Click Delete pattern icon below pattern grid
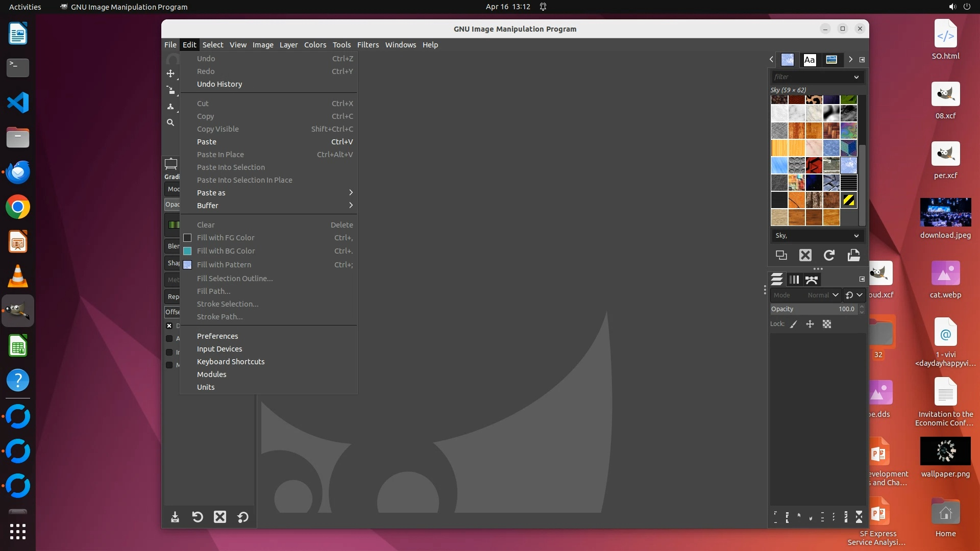This screenshot has width=980, height=551. coord(805,255)
